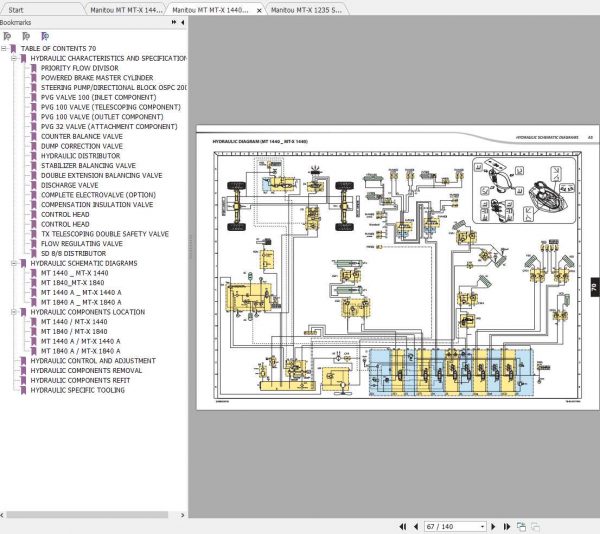Click the bookmark icon beside PRIORITY FLOW DIVISOR
The image size is (600, 534).
point(34,68)
